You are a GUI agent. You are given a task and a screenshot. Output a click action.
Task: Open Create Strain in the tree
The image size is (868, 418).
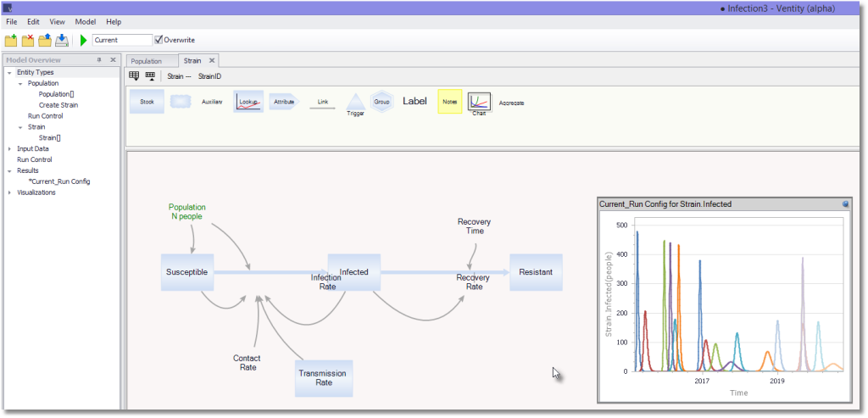tap(58, 105)
